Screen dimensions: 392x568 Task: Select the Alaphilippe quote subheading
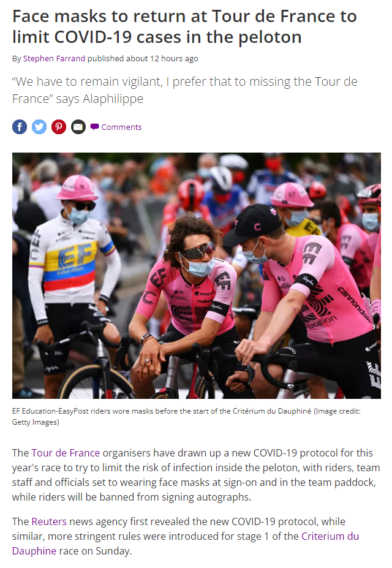[x=184, y=90]
